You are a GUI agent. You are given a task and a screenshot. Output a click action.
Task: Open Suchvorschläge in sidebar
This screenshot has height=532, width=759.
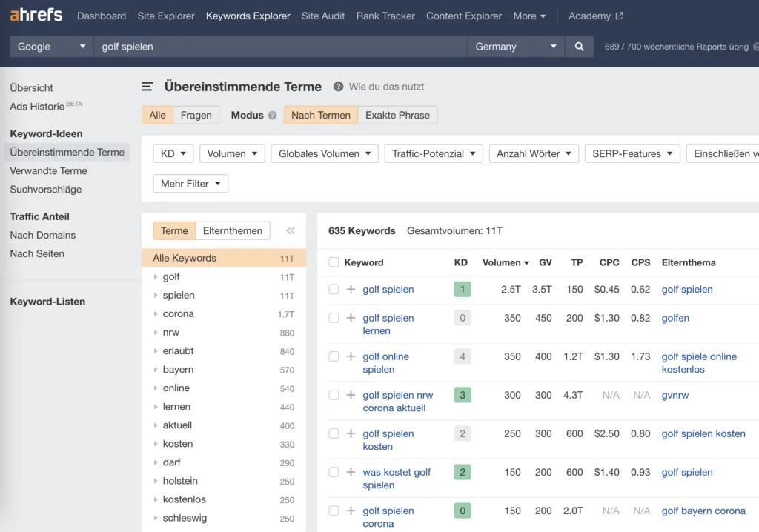click(x=45, y=189)
